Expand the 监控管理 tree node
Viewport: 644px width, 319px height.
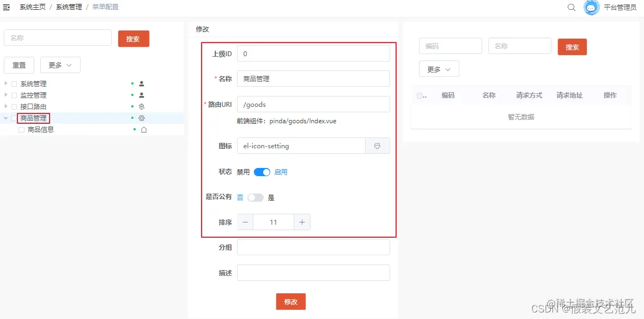point(6,95)
